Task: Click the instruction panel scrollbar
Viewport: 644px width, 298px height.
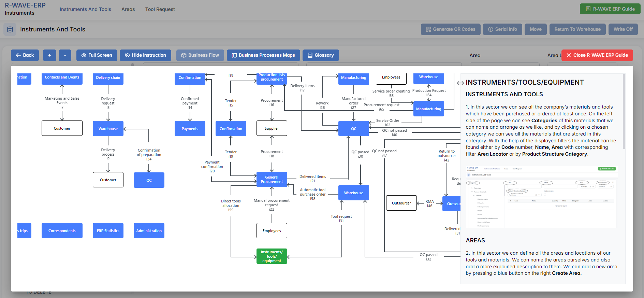Action: [x=624, y=113]
